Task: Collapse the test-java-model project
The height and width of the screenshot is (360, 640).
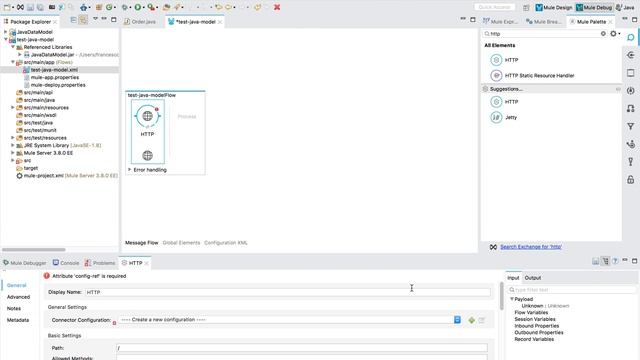Action: [x=6, y=40]
